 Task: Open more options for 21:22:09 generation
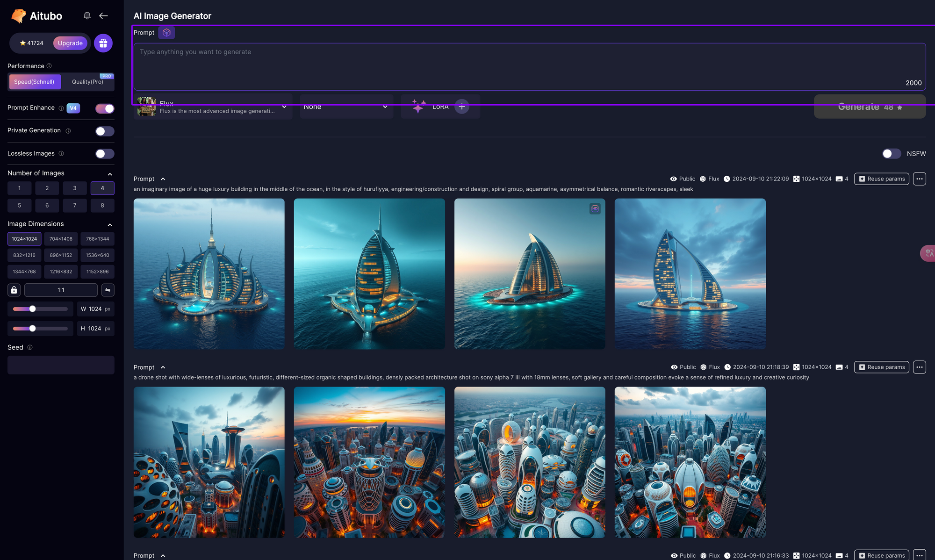(x=919, y=179)
